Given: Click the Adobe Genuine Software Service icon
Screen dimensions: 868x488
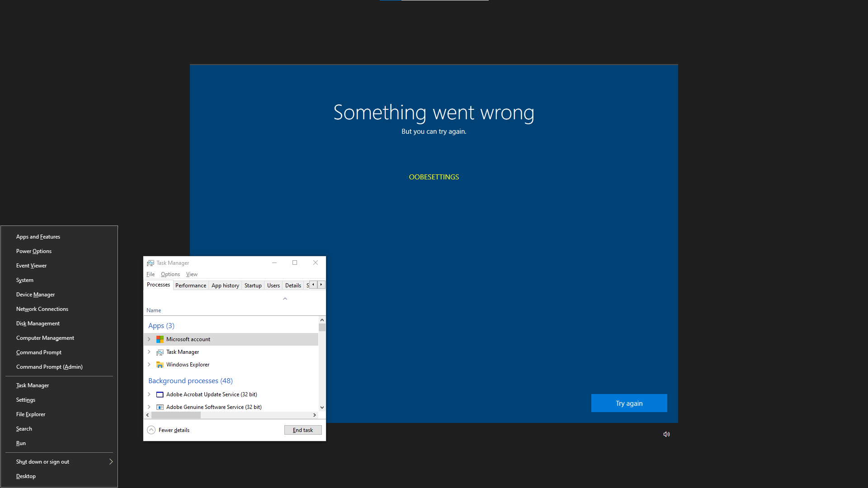Looking at the screenshot, I should coord(160,407).
